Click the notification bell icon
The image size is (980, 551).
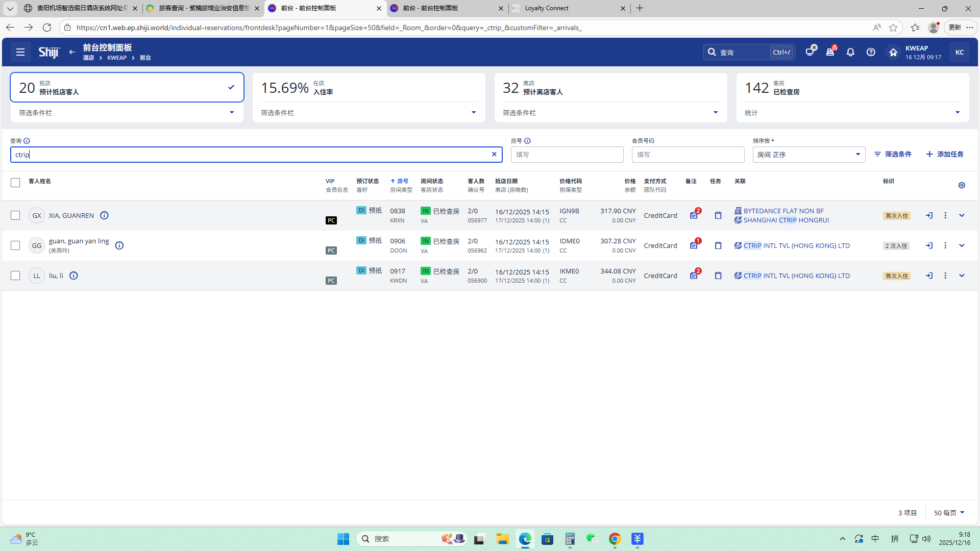[x=850, y=52]
